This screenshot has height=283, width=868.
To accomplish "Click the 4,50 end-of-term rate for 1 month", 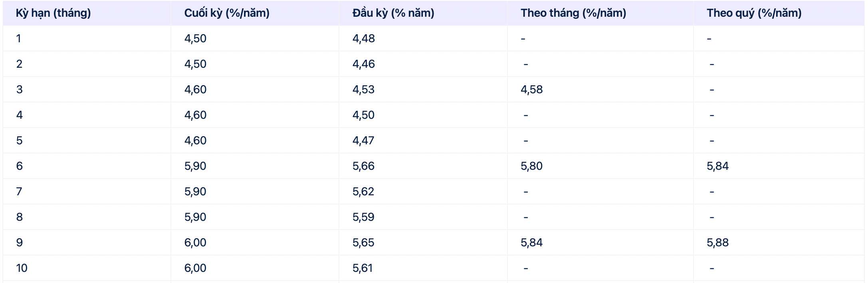I will [x=195, y=39].
